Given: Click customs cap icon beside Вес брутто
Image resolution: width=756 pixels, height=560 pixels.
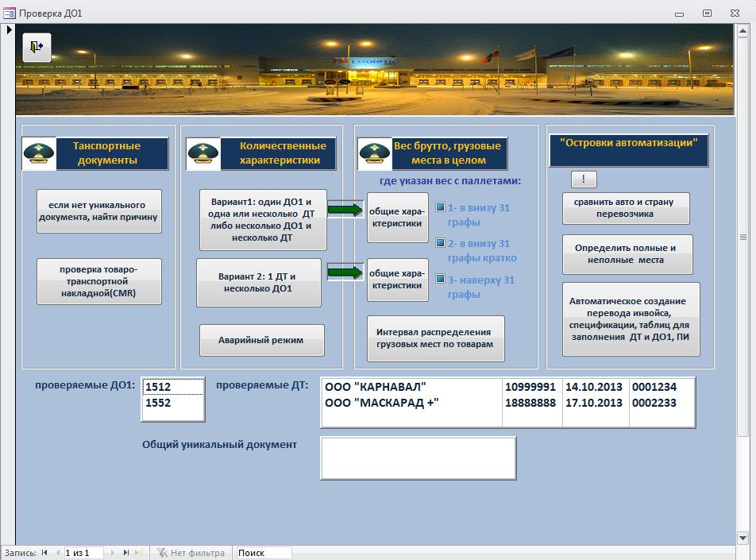Looking at the screenshot, I should click(375, 153).
